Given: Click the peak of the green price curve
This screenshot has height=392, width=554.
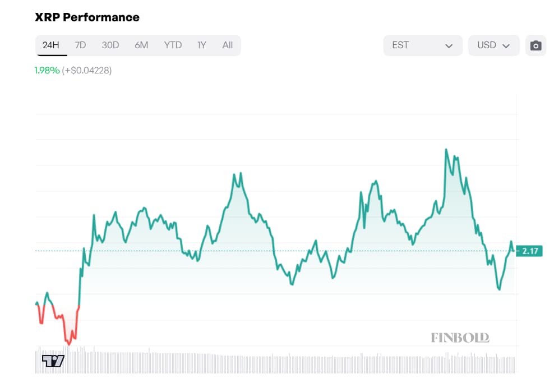Looking at the screenshot, I should click(x=446, y=148).
